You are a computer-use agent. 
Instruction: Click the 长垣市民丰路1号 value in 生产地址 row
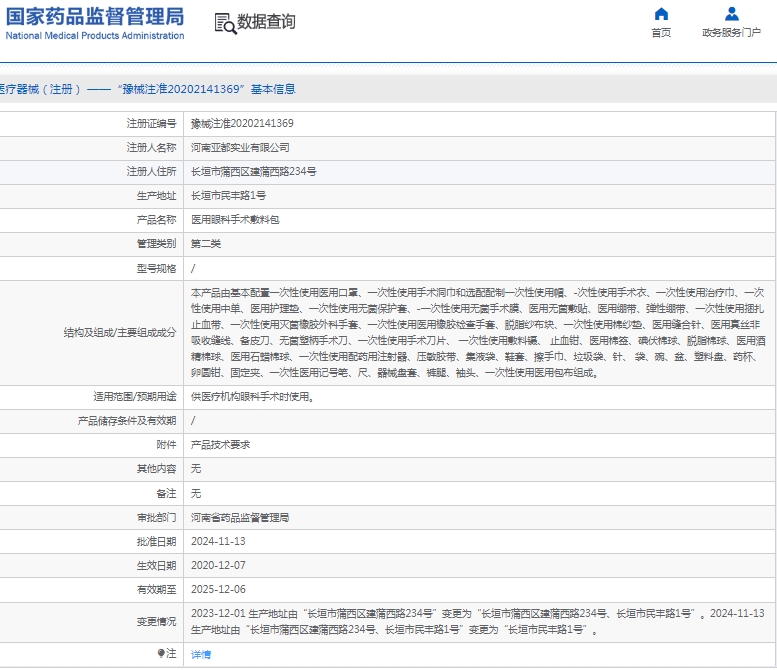[228, 196]
